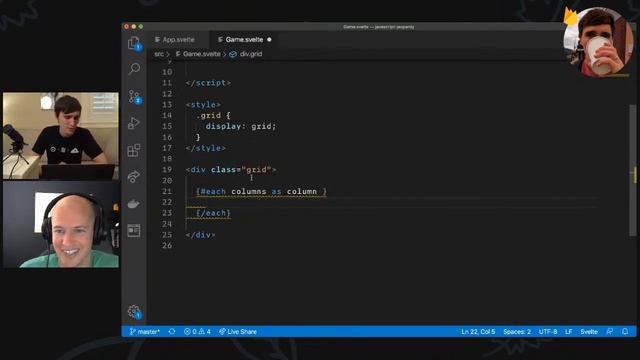Click the '{#each columns as column }' line

pos(261,191)
